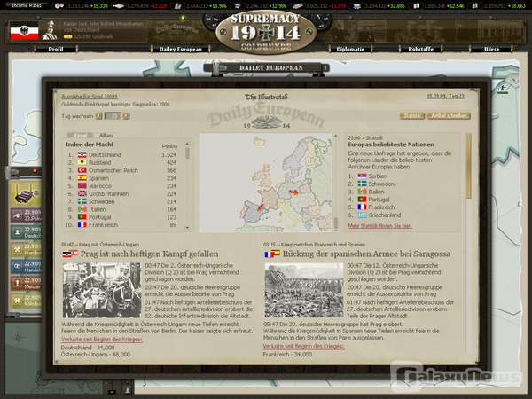Click the Italien flag in Index der Macht
Viewport: 532px width, 399px height.
click(x=82, y=209)
